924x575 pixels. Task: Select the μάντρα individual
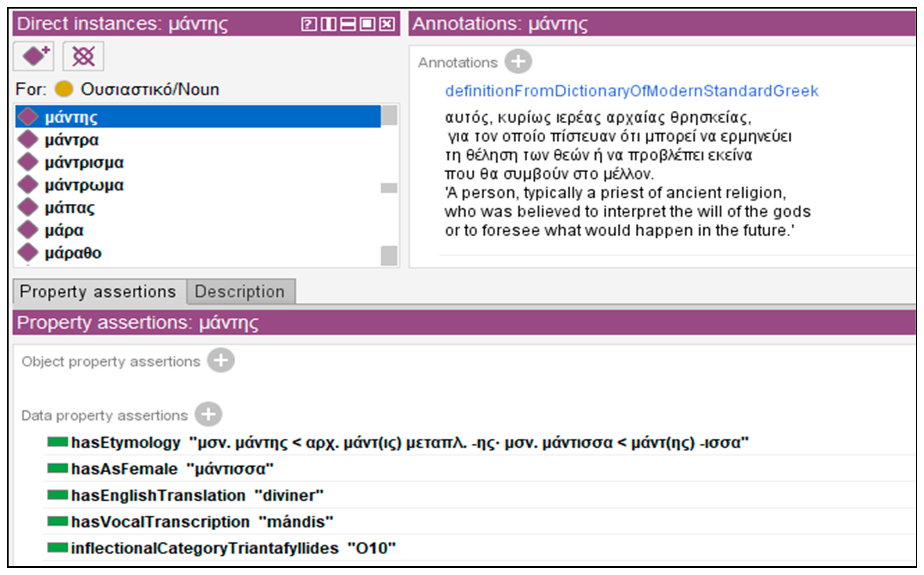71,140
